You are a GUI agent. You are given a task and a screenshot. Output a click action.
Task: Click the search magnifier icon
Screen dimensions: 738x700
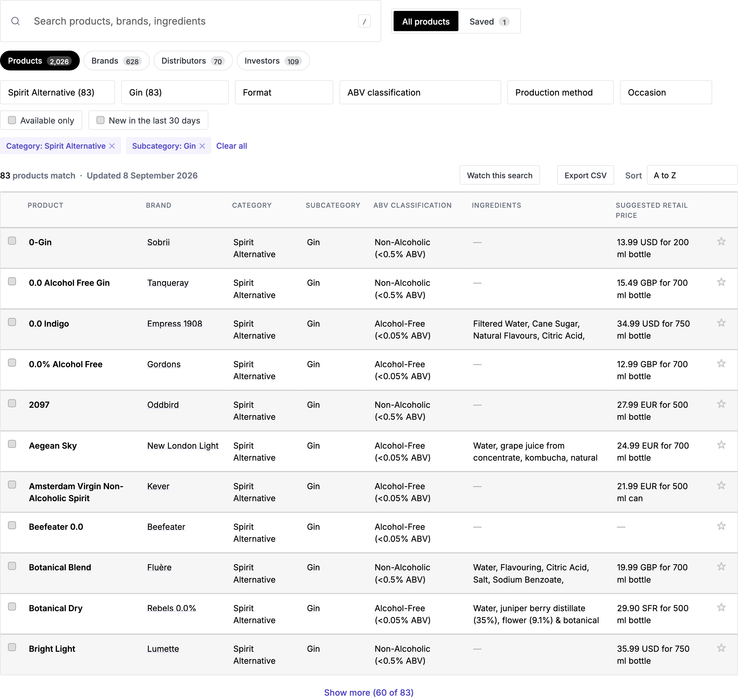coord(15,21)
